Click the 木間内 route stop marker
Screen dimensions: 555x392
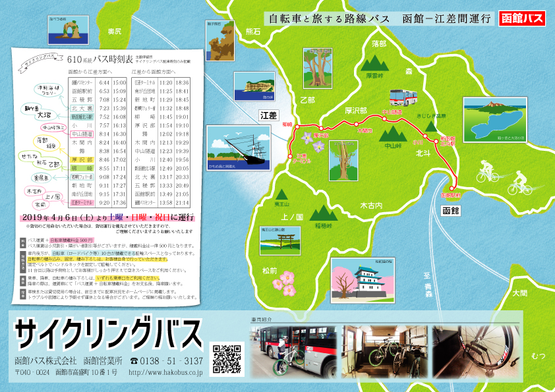[356, 124]
